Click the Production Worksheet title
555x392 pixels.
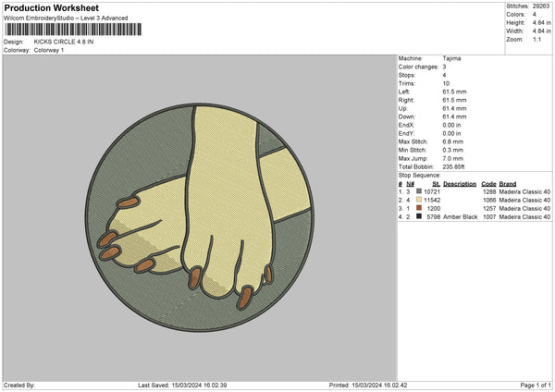41,6
